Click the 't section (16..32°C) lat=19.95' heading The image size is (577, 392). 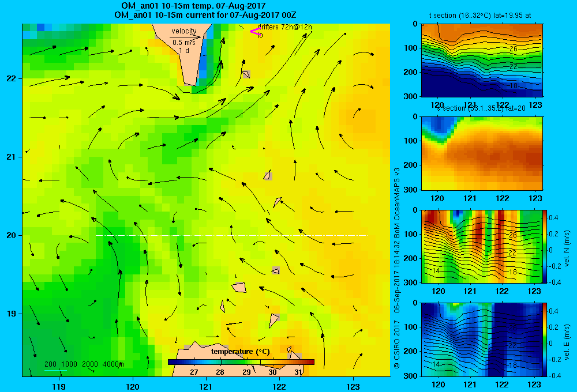click(480, 16)
